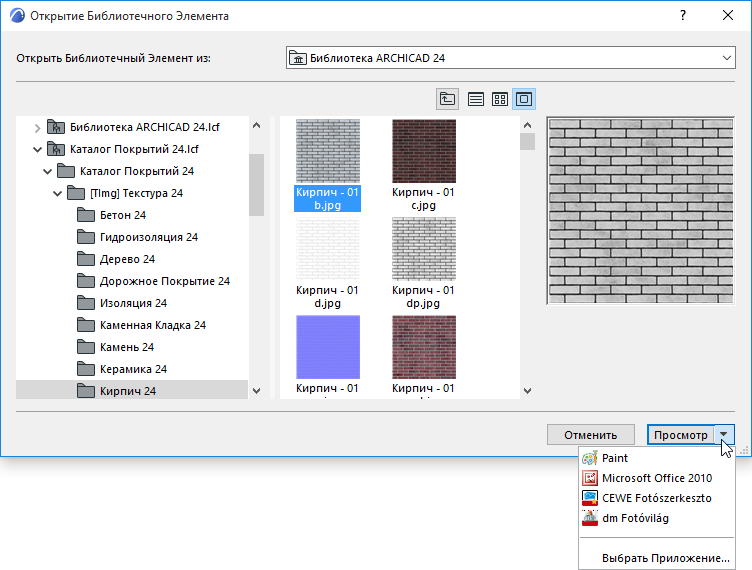752x570 pixels.
Task: Select the large thumbnails view toggle
Action: 524,99
